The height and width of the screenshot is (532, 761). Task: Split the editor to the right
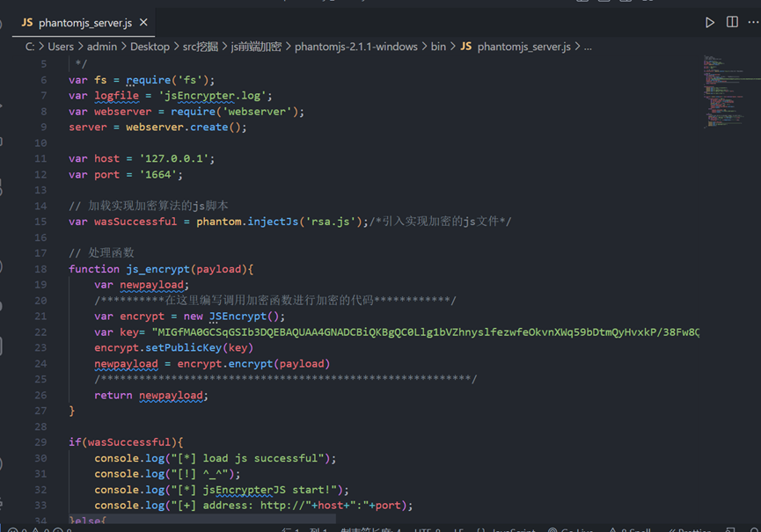pos(732,22)
